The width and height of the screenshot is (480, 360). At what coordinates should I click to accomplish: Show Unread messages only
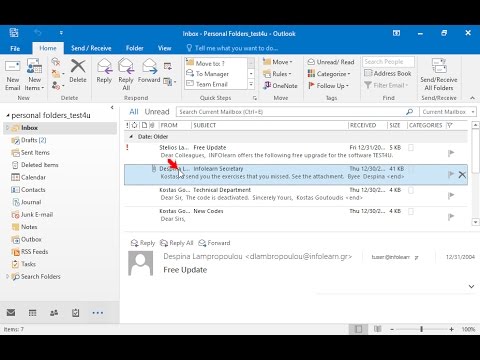157,112
